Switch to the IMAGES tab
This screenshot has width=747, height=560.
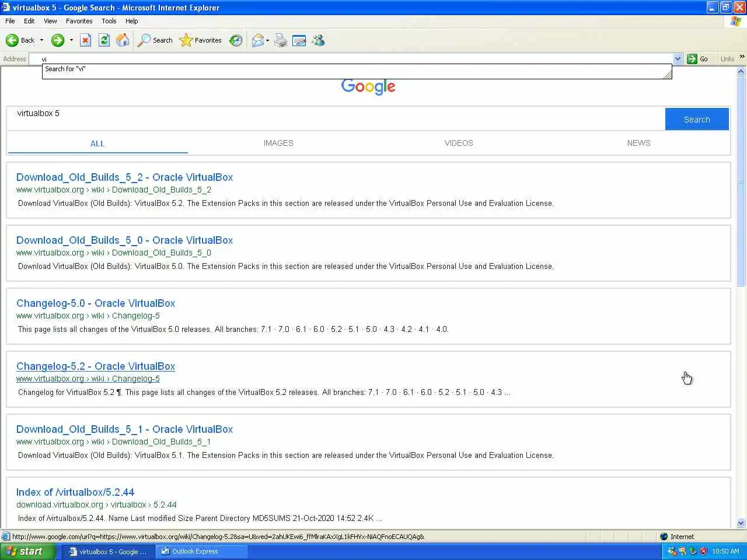click(278, 143)
